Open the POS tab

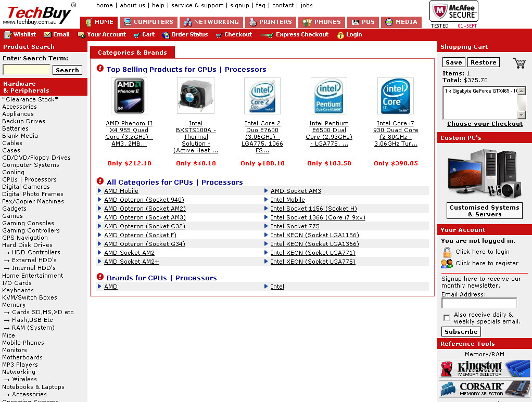pos(363,22)
